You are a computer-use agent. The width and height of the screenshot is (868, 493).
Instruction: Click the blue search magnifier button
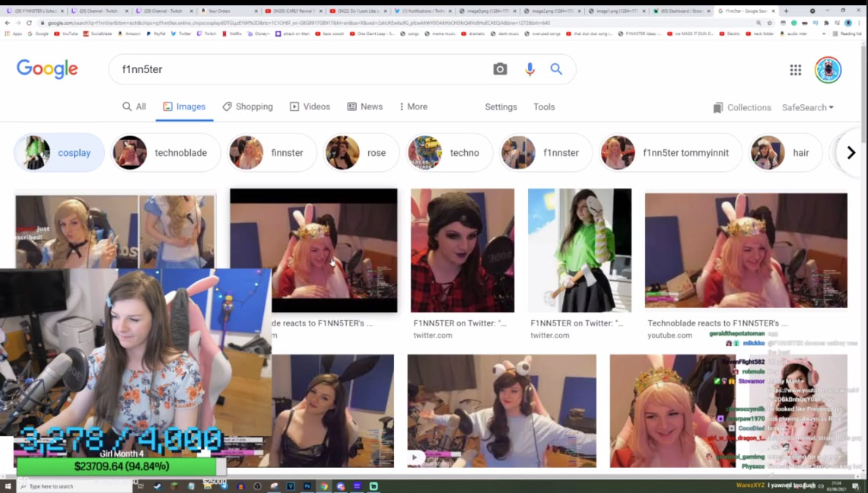tap(556, 69)
